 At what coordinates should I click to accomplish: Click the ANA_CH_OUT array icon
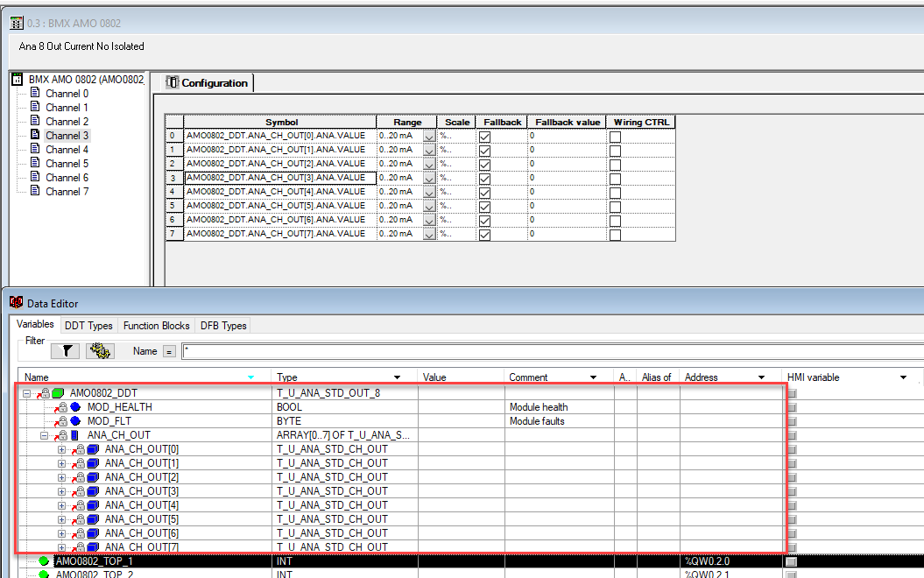tap(74, 435)
